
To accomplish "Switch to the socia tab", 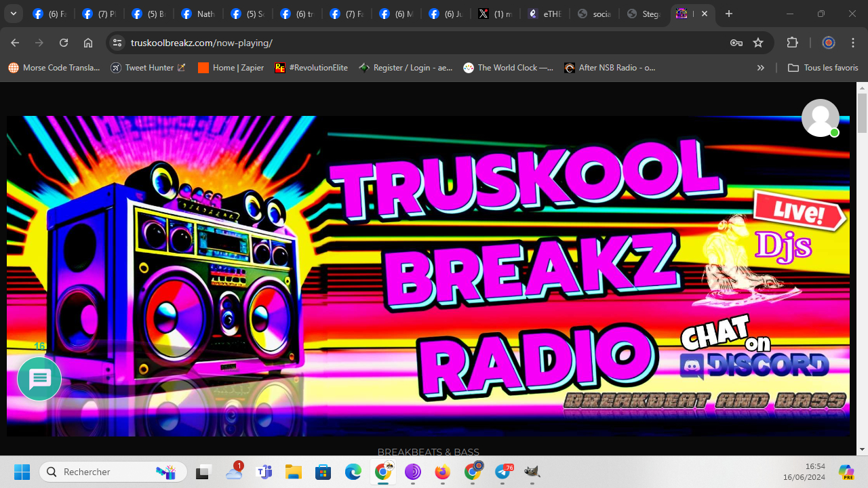I will pos(593,14).
